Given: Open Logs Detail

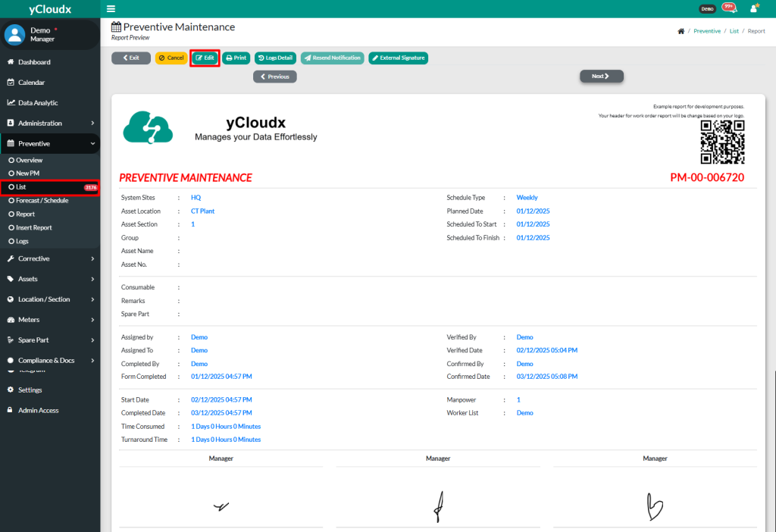Looking at the screenshot, I should pyautogui.click(x=275, y=58).
